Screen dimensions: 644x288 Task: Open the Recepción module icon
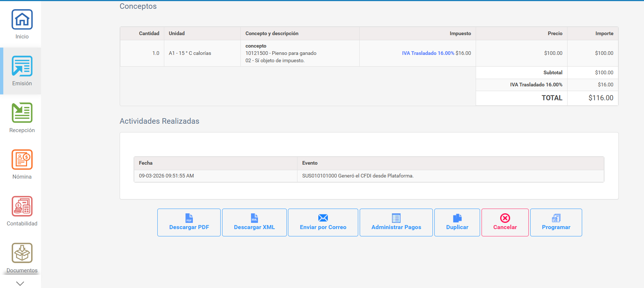click(x=22, y=113)
